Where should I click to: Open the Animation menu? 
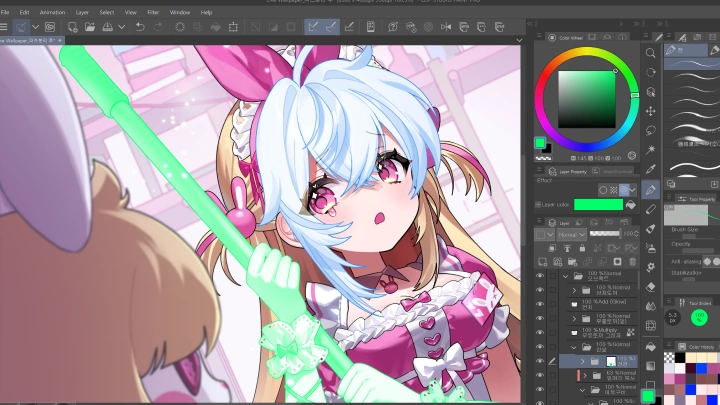[52, 12]
